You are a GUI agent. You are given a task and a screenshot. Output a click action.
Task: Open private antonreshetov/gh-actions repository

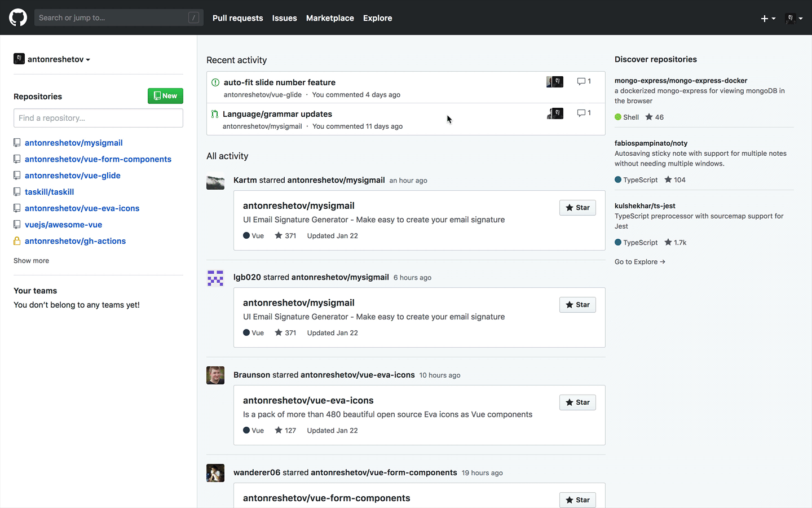tap(75, 241)
